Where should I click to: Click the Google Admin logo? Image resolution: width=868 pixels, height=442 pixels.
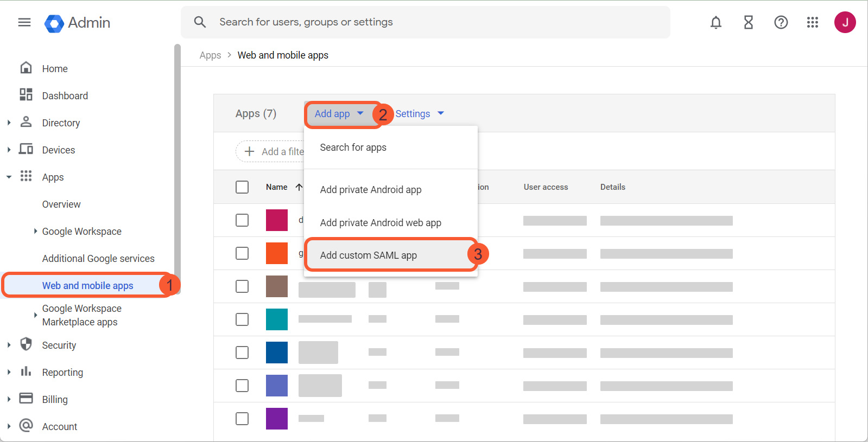click(77, 23)
